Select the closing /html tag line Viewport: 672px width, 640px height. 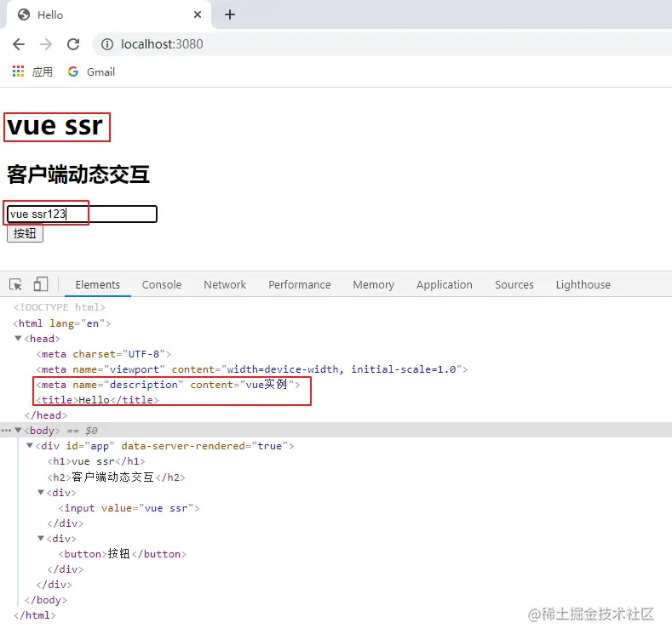tap(35, 615)
